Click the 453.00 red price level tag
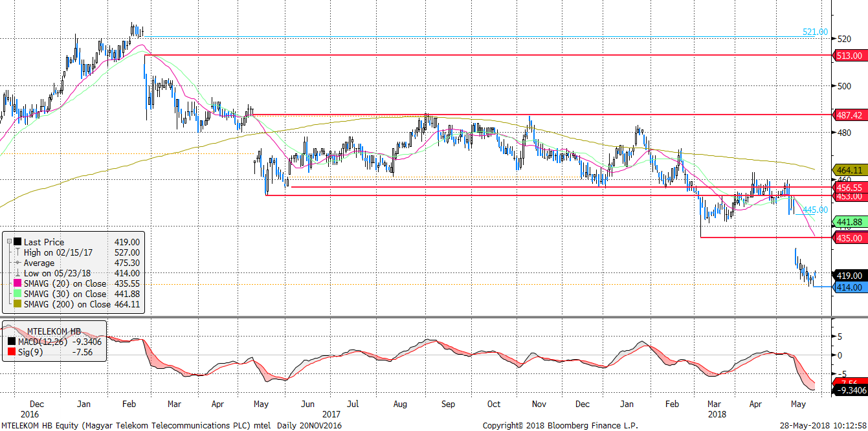 click(x=849, y=196)
